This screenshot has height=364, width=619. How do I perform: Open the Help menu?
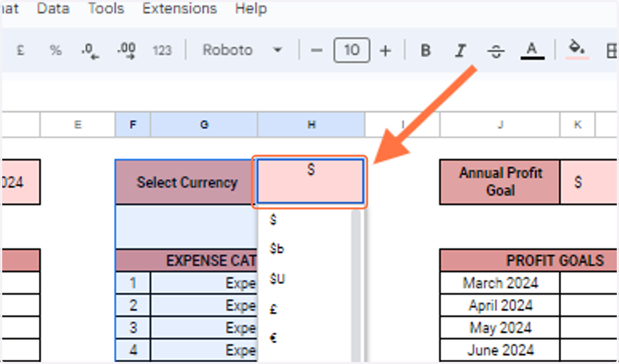pyautogui.click(x=251, y=9)
